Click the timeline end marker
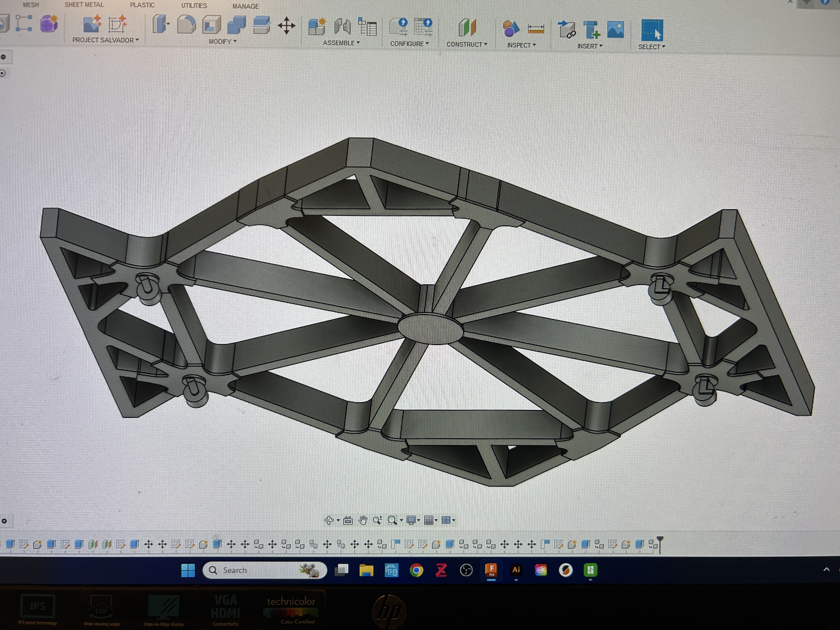Viewport: 840px width, 630px height. (660, 545)
